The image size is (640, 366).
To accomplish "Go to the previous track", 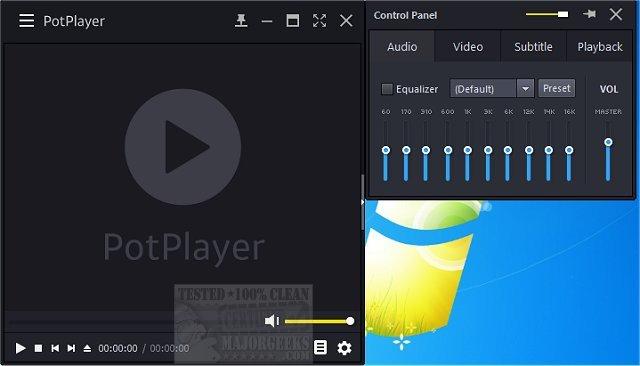I will [55, 348].
